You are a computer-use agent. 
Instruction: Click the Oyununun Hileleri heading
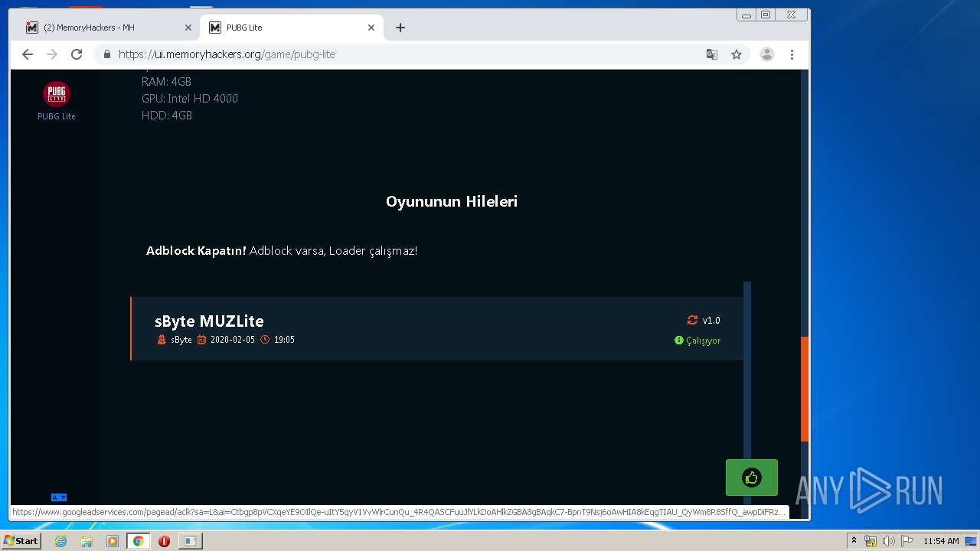[452, 201]
